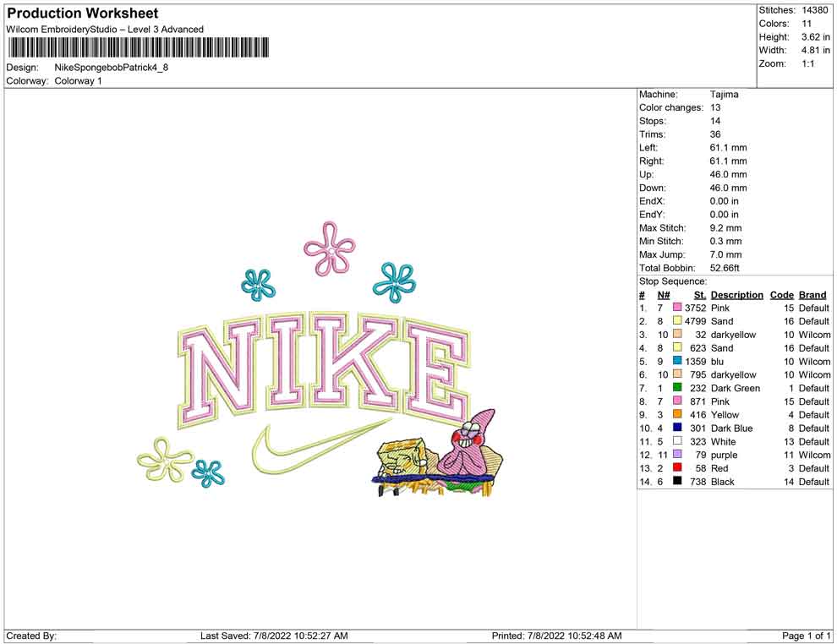Image resolution: width=837 pixels, height=644 pixels.
Task: Pick the Dark Blue color swatch
Action: point(677,428)
